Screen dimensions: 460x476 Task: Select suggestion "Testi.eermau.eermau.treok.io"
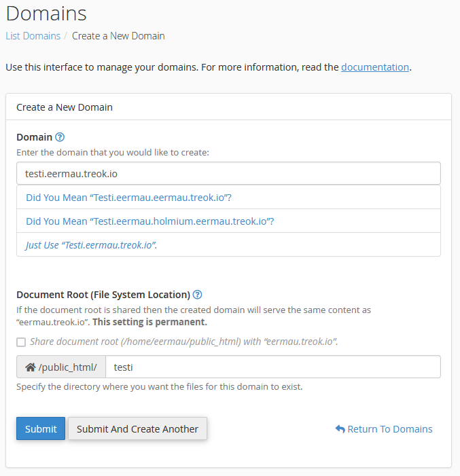pos(129,198)
